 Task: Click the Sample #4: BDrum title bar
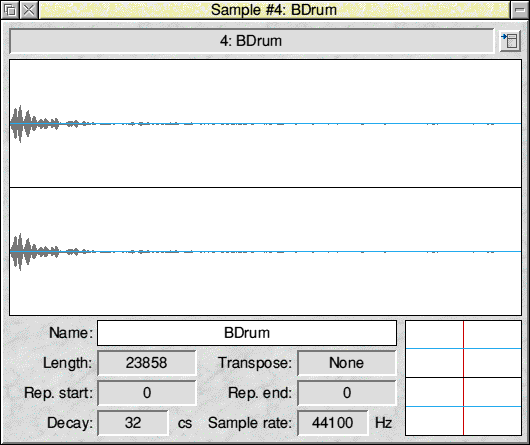click(274, 10)
